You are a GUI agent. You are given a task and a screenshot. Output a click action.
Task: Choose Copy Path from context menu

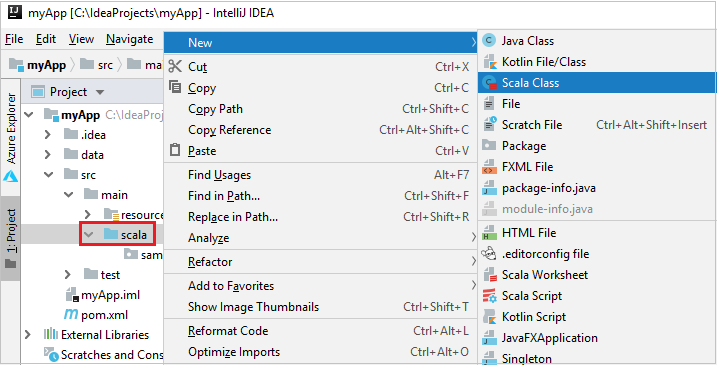[x=320, y=109]
